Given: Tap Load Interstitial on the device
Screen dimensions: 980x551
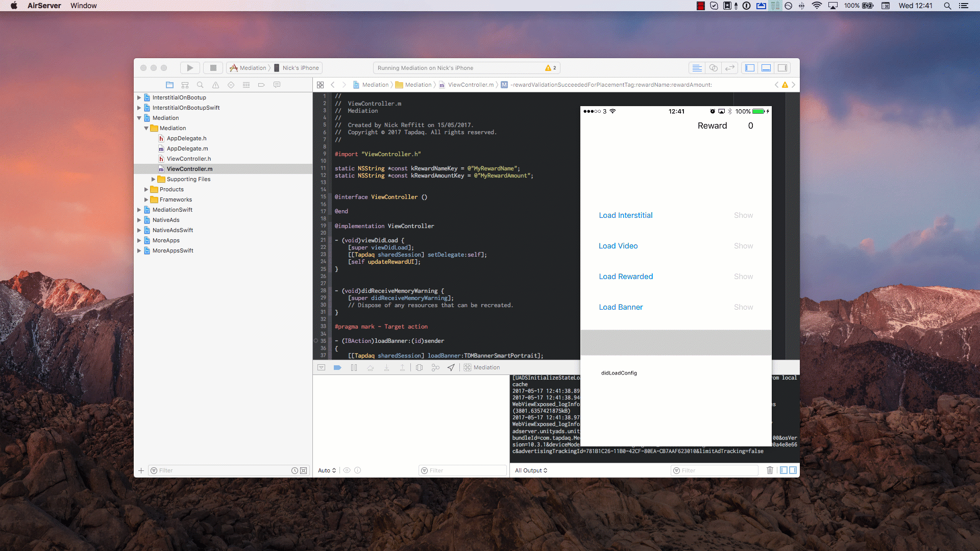Looking at the screenshot, I should (x=625, y=215).
